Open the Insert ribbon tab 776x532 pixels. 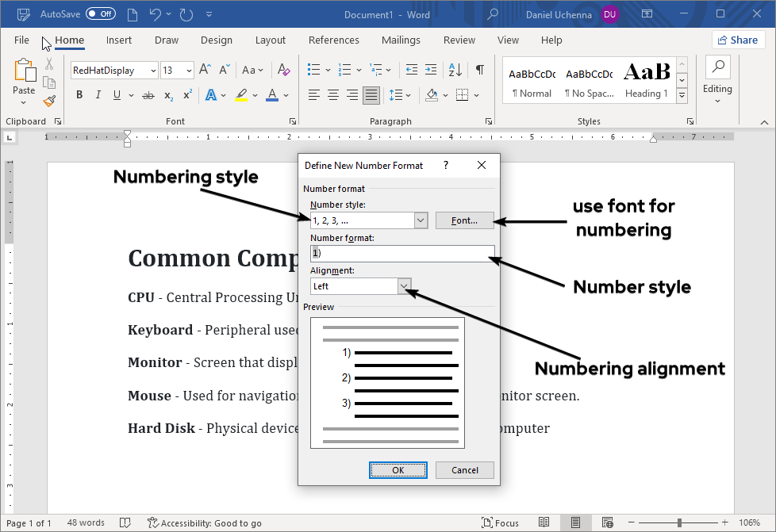[x=119, y=40]
